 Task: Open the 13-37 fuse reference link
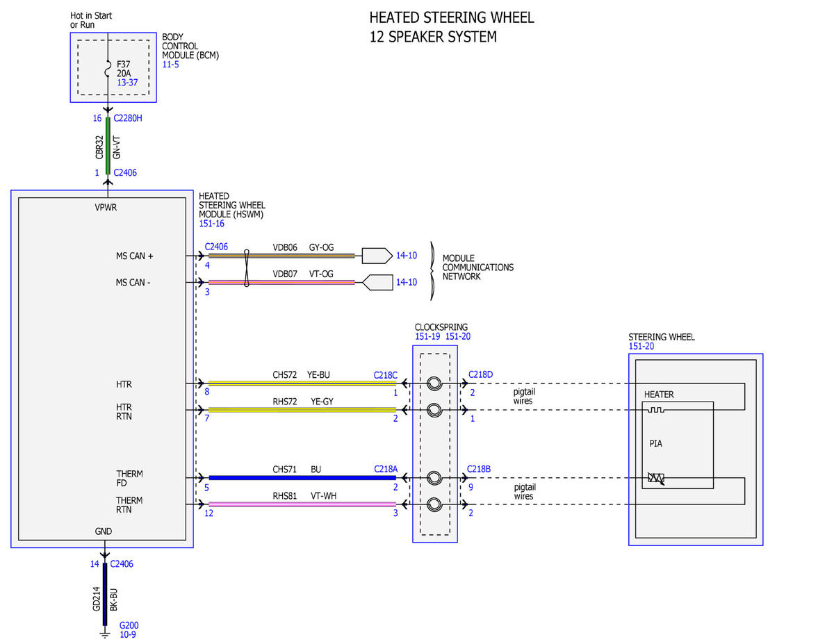pos(127,83)
